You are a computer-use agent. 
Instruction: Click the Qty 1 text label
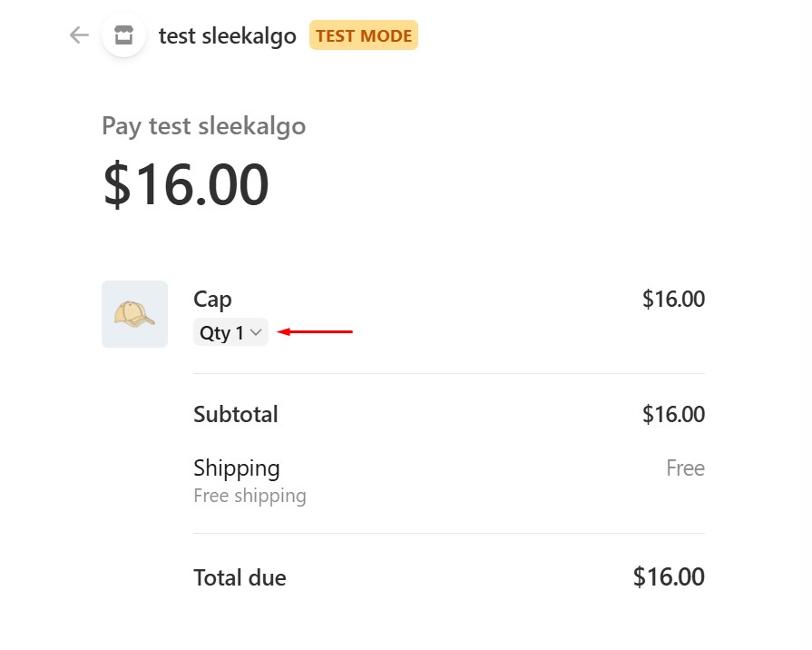221,333
